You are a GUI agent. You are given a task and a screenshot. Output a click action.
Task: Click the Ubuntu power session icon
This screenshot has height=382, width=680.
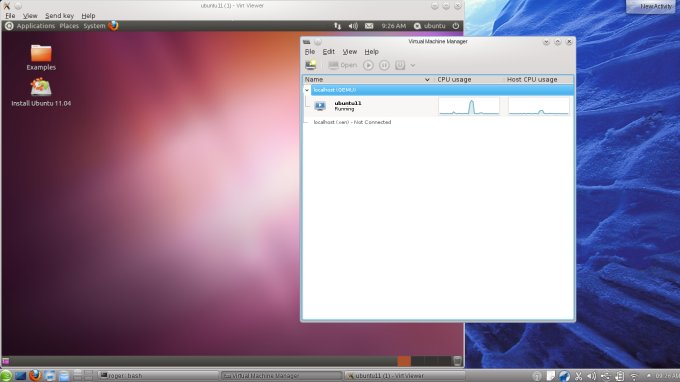pos(456,26)
